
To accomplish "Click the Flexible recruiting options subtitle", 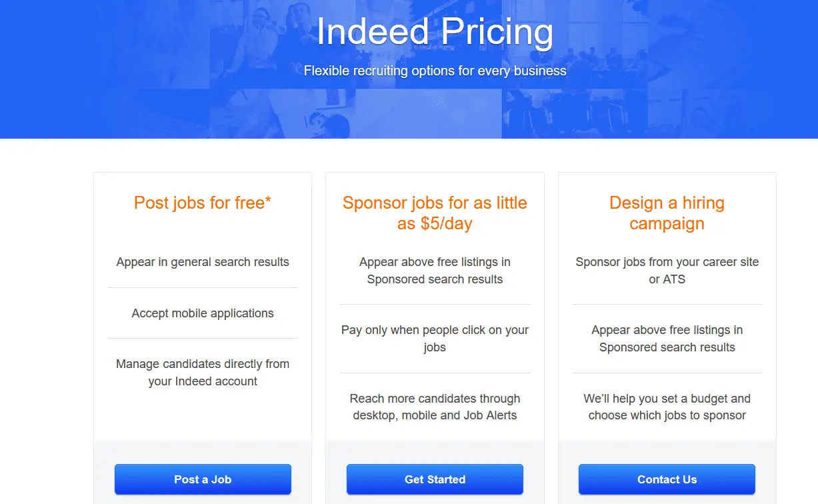I will pos(435,71).
